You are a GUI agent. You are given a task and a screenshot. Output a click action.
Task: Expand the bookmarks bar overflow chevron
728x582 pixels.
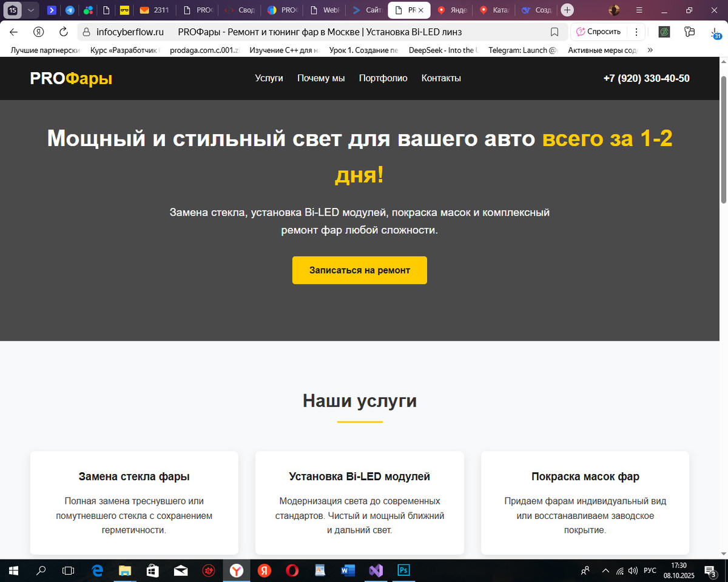coord(650,50)
